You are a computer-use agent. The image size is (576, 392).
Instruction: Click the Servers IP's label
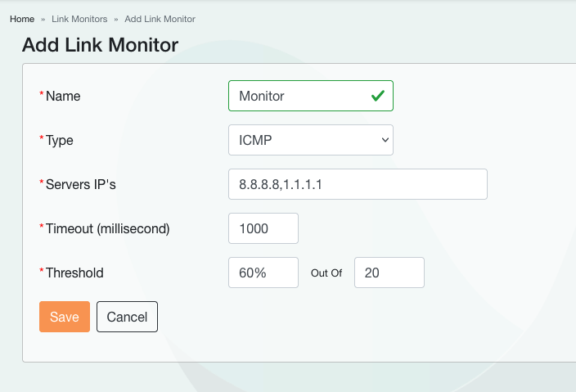pyautogui.click(x=80, y=184)
